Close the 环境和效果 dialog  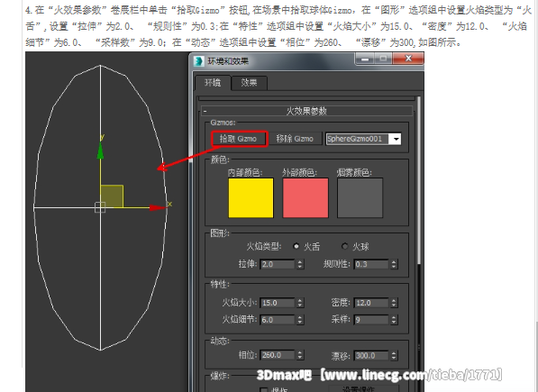(408, 59)
